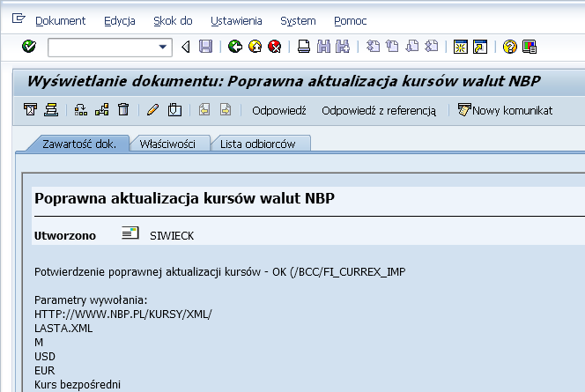Click Odpowiedź z referencją button
585x392 pixels.
(x=379, y=111)
